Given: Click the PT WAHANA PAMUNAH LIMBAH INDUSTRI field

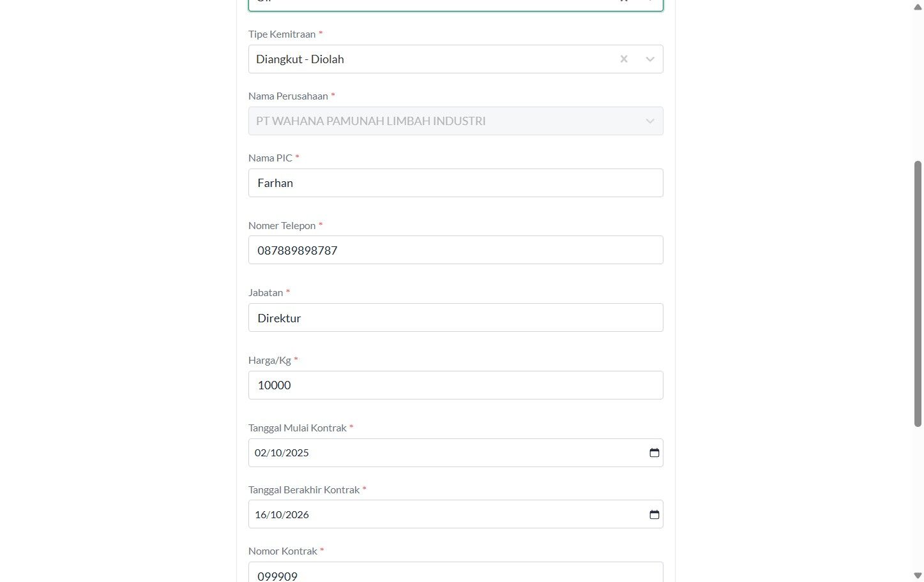Looking at the screenshot, I should pyautogui.click(x=456, y=121).
